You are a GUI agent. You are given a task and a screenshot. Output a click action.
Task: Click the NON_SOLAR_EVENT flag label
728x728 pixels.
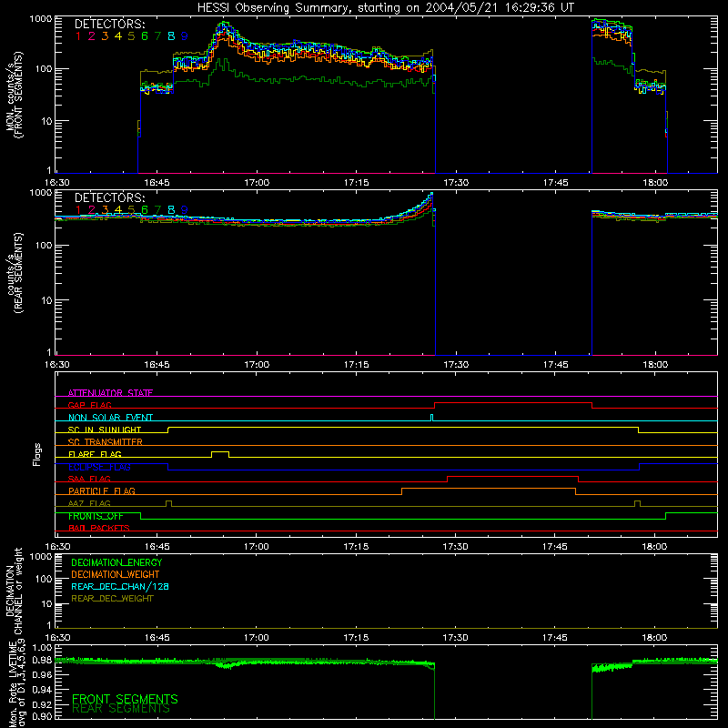tap(110, 418)
